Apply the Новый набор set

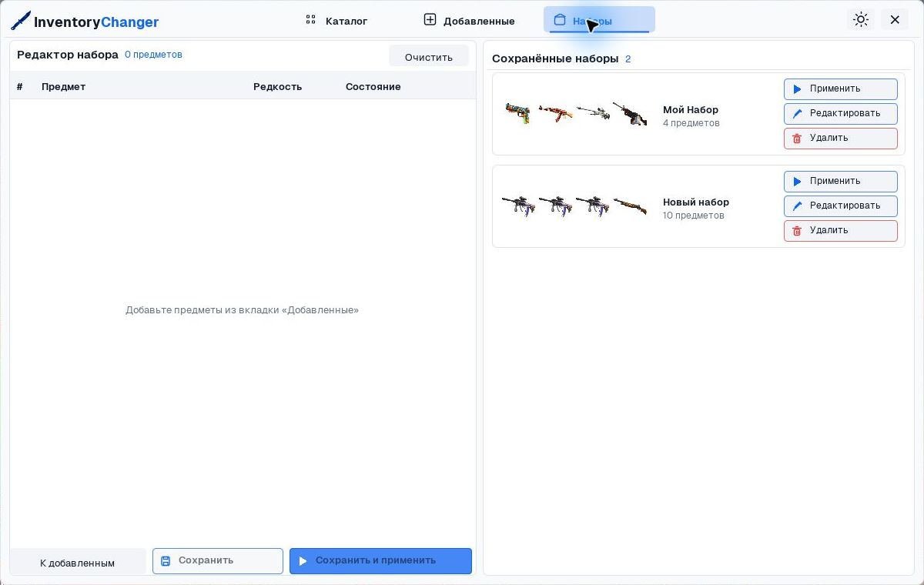(841, 181)
